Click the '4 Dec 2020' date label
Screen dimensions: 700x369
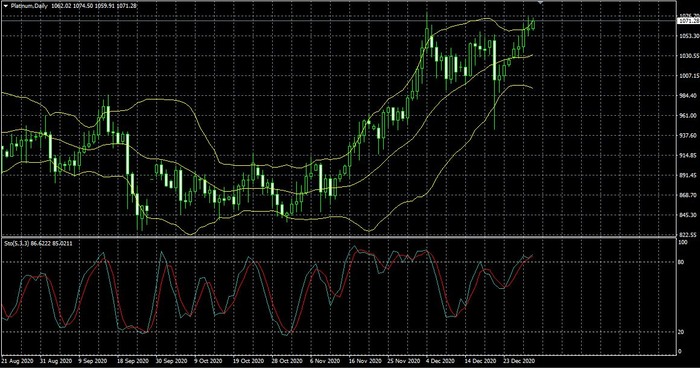point(440,361)
